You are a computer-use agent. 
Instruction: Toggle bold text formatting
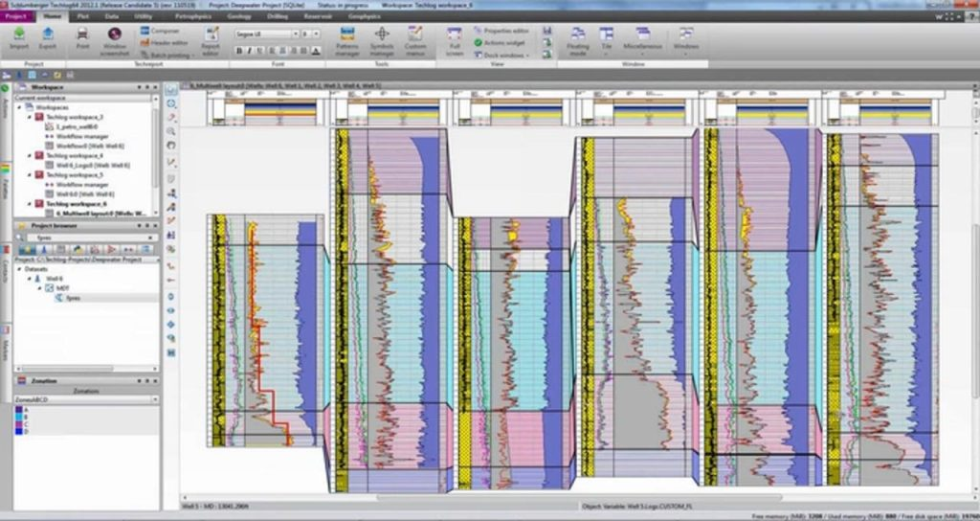[238, 51]
